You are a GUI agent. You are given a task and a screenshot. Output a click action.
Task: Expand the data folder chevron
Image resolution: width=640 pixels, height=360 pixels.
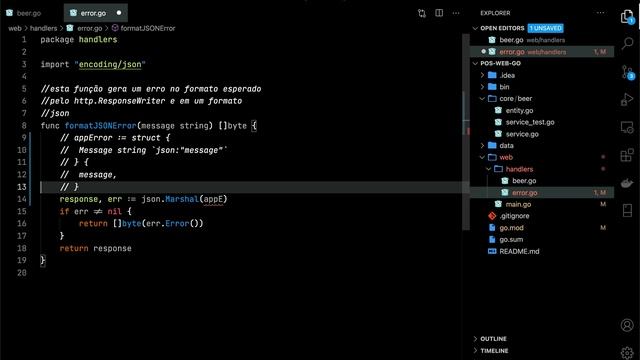(x=482, y=146)
